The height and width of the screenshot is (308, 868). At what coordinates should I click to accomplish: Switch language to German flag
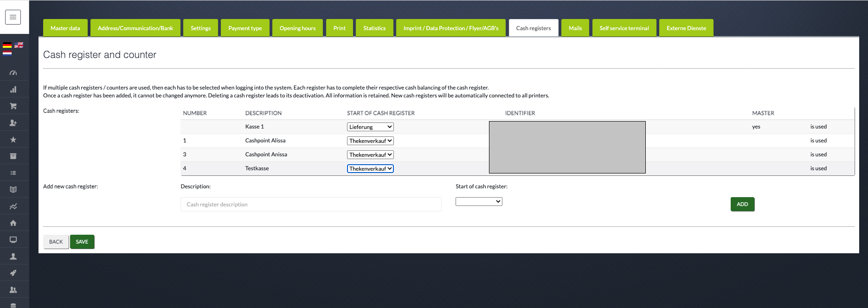pyautogui.click(x=7, y=45)
